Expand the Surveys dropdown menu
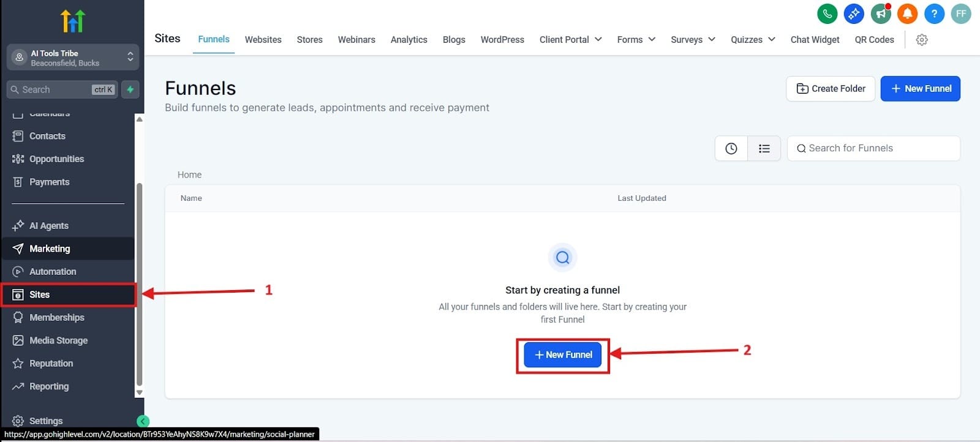Screen dimensions: 980x442 (693, 40)
